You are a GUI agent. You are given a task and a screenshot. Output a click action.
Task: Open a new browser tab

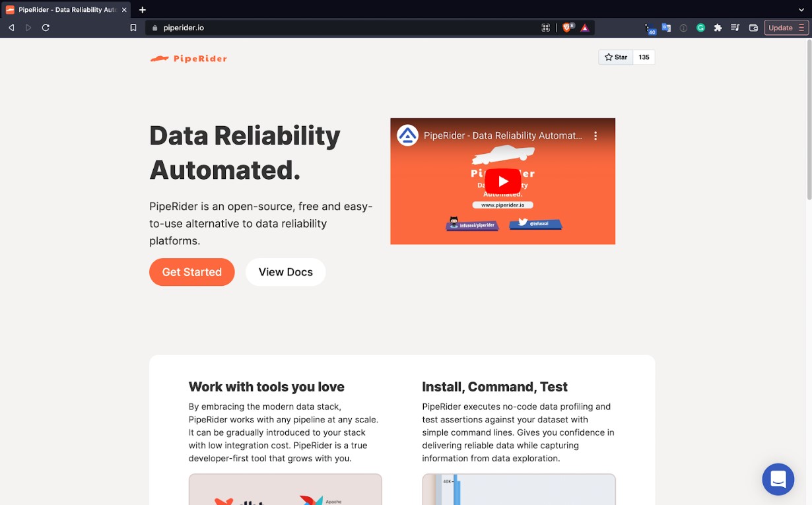(x=141, y=10)
